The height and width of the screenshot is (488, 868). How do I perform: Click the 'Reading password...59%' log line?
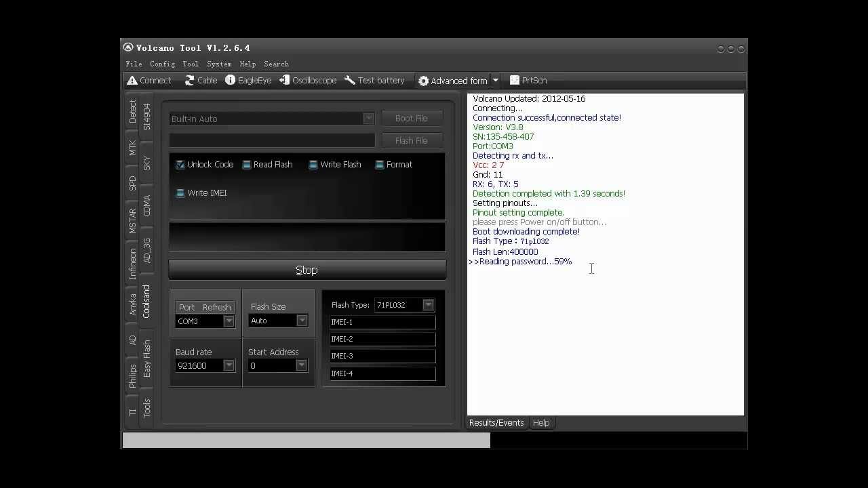pyautogui.click(x=520, y=262)
